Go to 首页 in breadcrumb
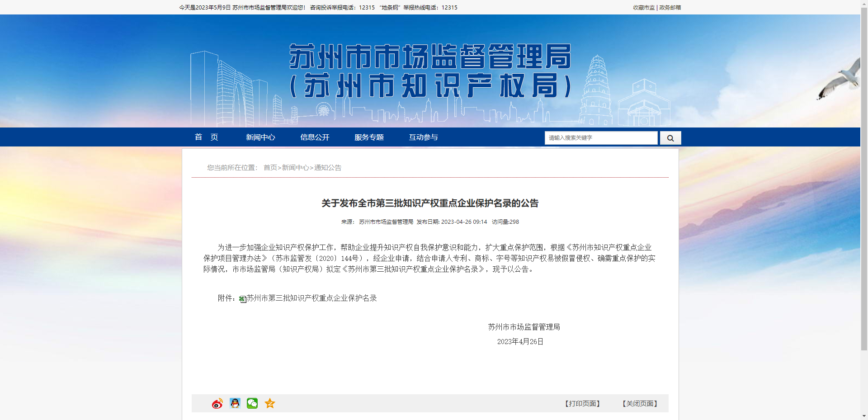 (270, 168)
